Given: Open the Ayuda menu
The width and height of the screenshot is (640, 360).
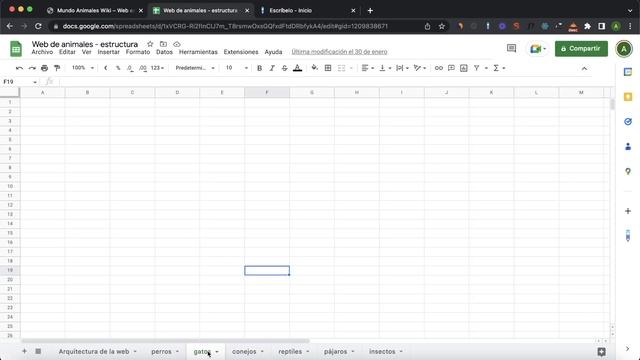Looking at the screenshot, I should click(x=273, y=52).
